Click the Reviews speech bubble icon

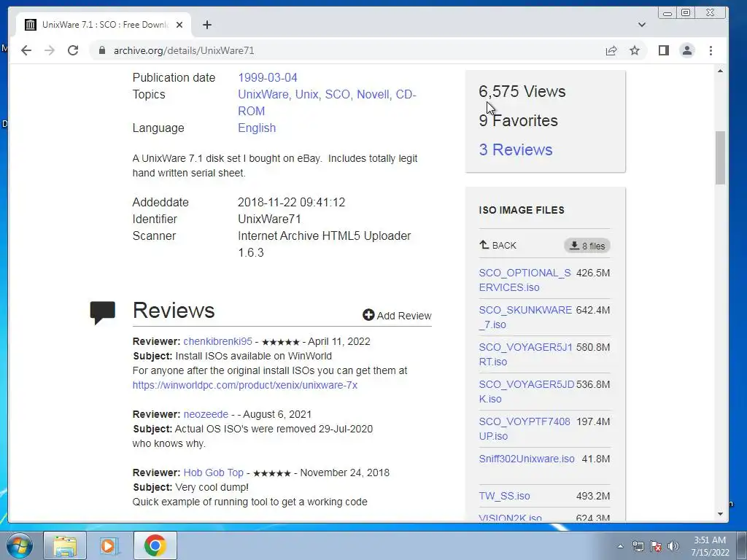click(x=102, y=313)
